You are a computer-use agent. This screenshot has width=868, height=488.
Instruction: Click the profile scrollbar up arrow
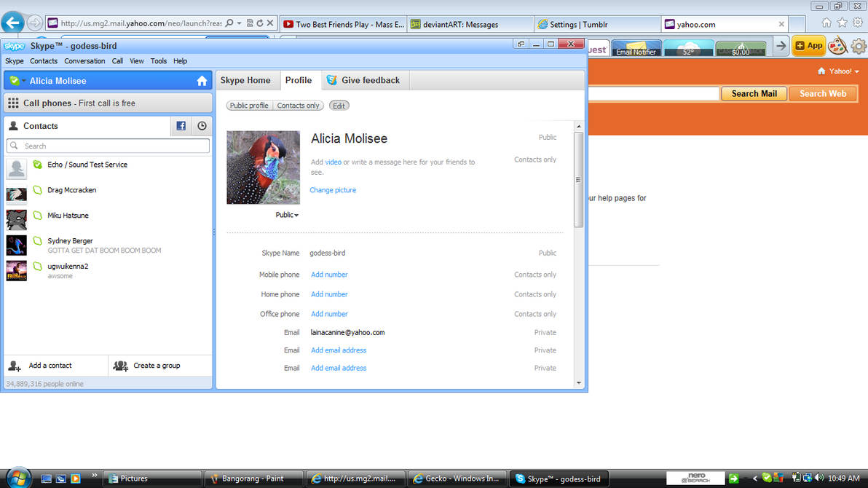click(x=579, y=126)
